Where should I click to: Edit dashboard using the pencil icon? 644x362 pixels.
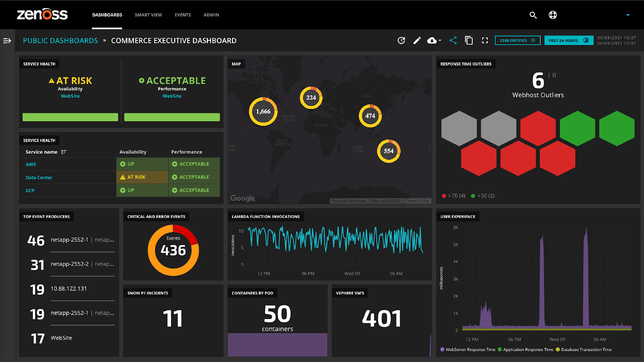point(417,40)
